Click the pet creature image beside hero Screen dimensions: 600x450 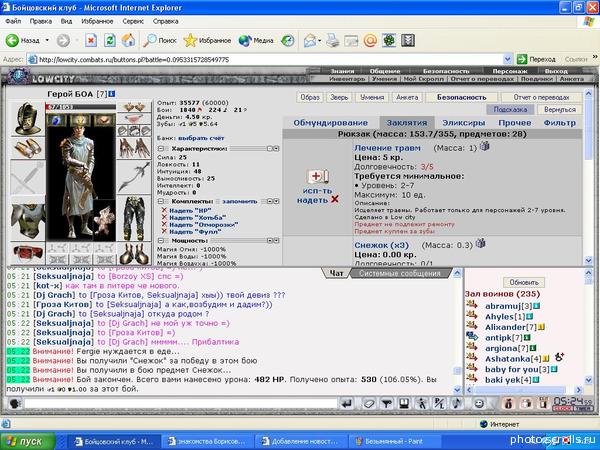(104, 220)
